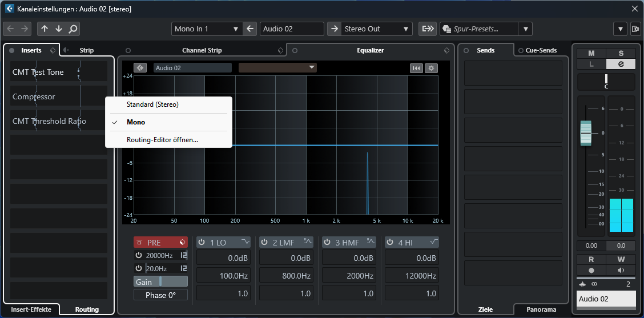Viewport: 644px width, 318px height.
Task: Click the EQ curve copy icon left of Audio 02
Action: [140, 68]
